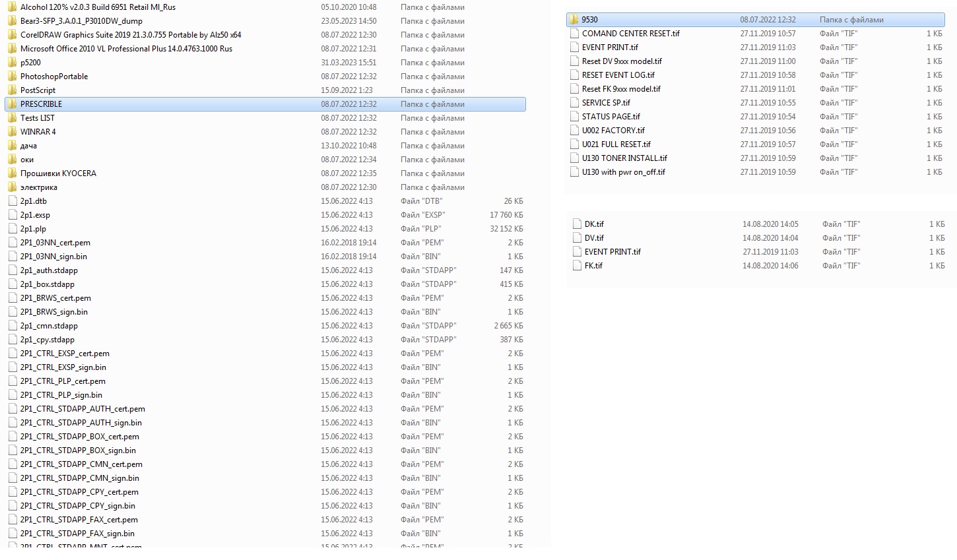Select COMAND CENTER RESET.tif file name
The height and width of the screenshot is (560, 957).
(x=630, y=34)
